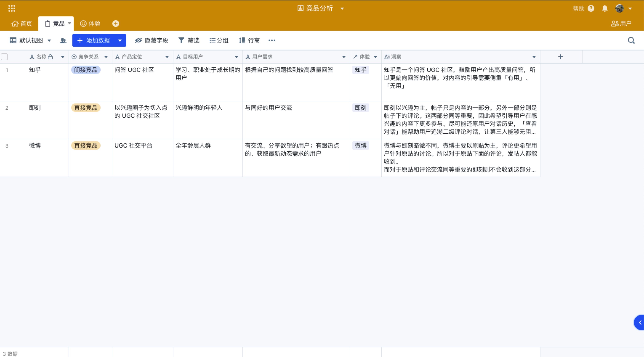This screenshot has height=357, width=644.
Task: Go to the 首页 tab
Action: tap(22, 24)
